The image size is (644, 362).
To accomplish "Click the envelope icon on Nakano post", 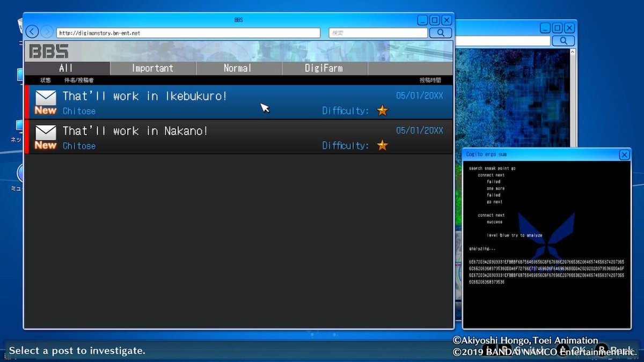I will pyautogui.click(x=46, y=132).
